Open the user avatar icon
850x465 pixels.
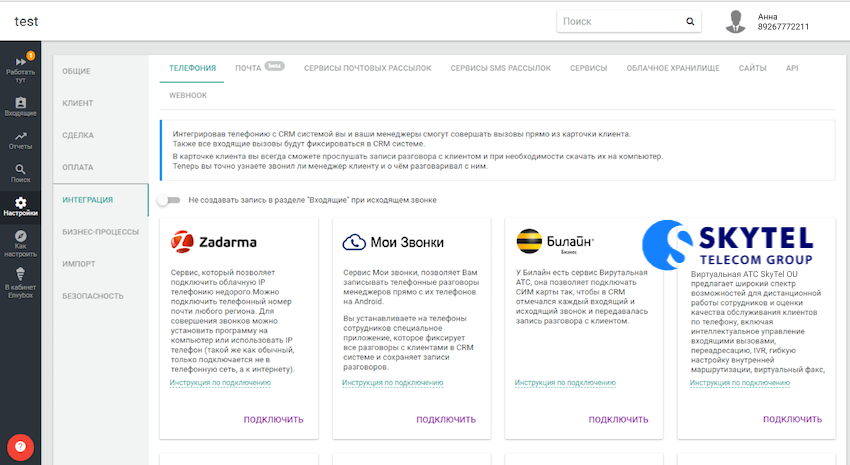pos(736,22)
